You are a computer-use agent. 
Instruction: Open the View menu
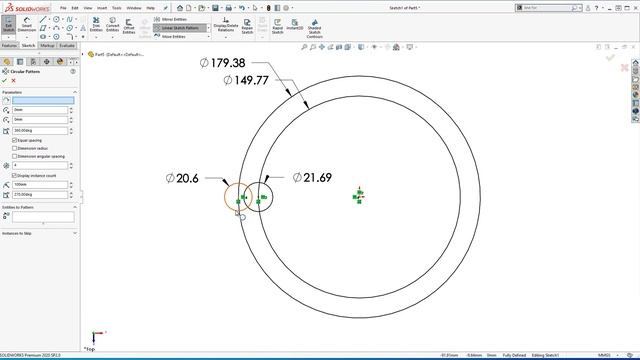tap(88, 8)
